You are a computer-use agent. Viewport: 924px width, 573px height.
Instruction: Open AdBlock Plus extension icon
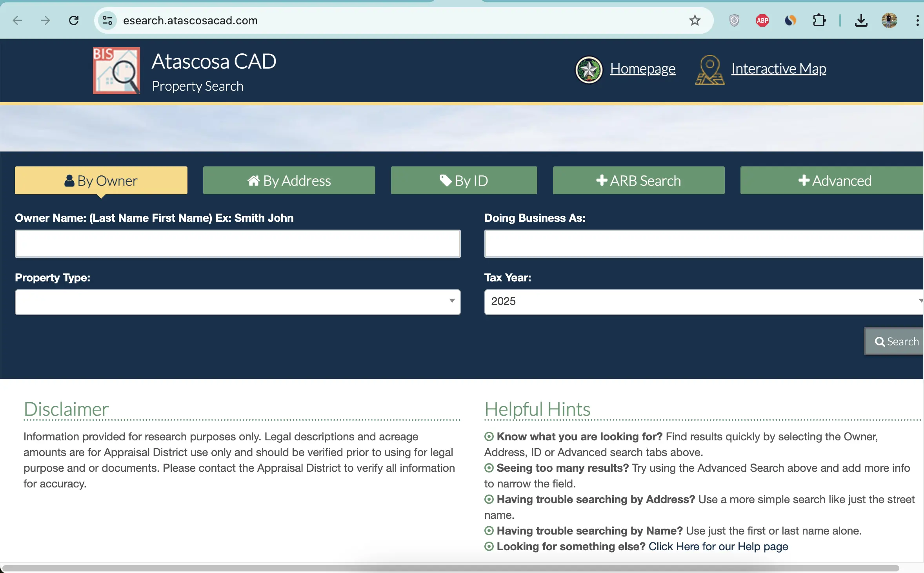click(762, 20)
